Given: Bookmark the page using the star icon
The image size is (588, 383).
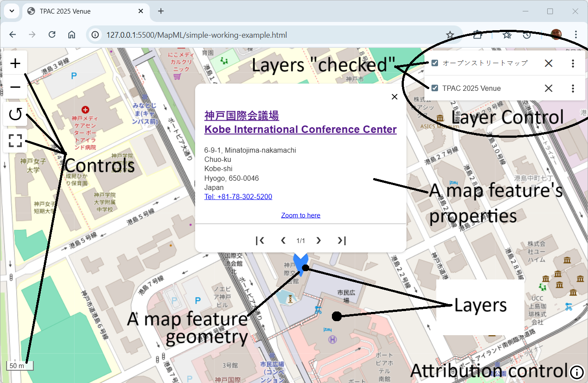Looking at the screenshot, I should pos(450,34).
